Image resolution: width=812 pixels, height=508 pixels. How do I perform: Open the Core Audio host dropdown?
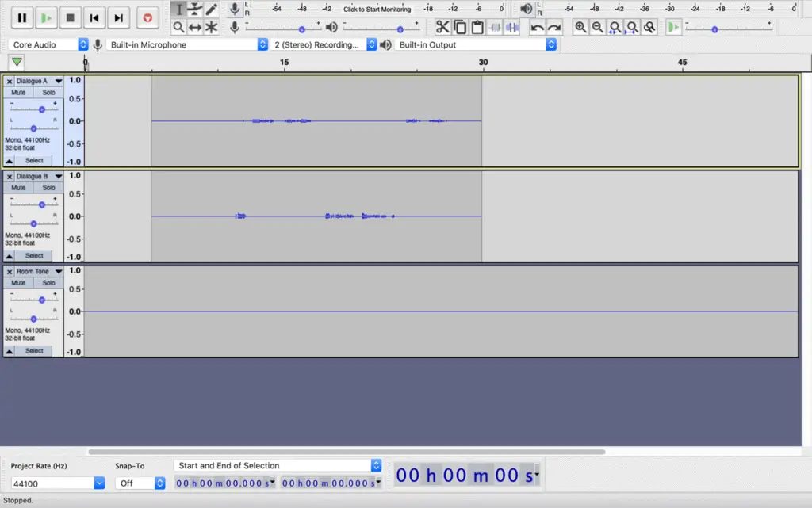click(x=48, y=44)
